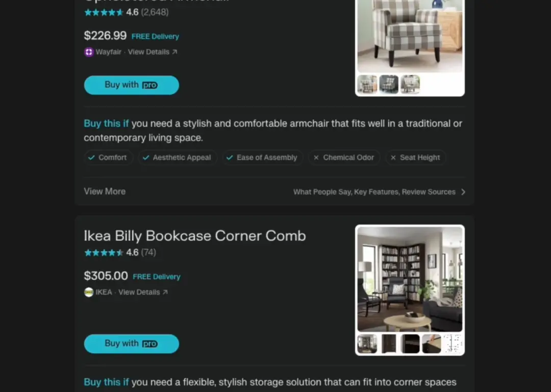
Task: Buy the armchair with Pro button
Action: 132,85
